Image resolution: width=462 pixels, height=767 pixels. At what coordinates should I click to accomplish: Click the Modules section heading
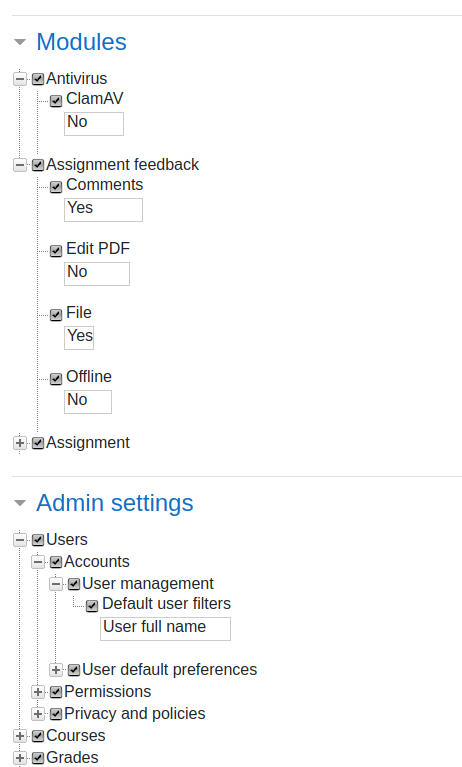pos(81,42)
